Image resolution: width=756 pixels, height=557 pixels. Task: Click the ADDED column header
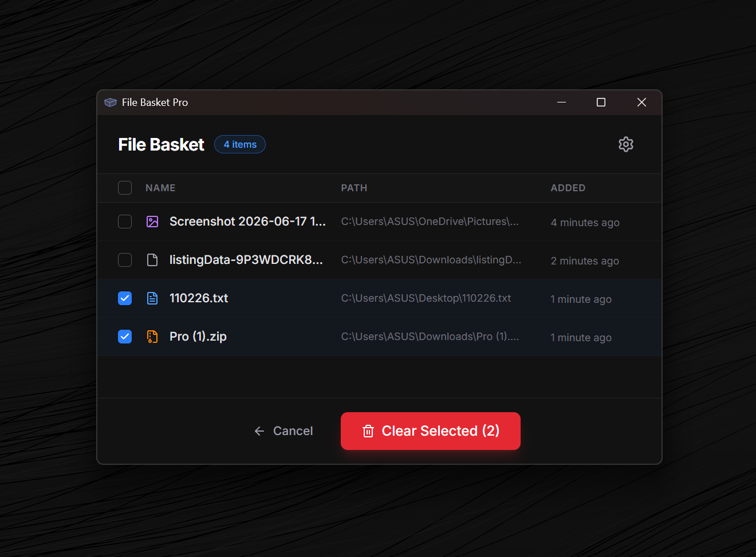pyautogui.click(x=568, y=188)
